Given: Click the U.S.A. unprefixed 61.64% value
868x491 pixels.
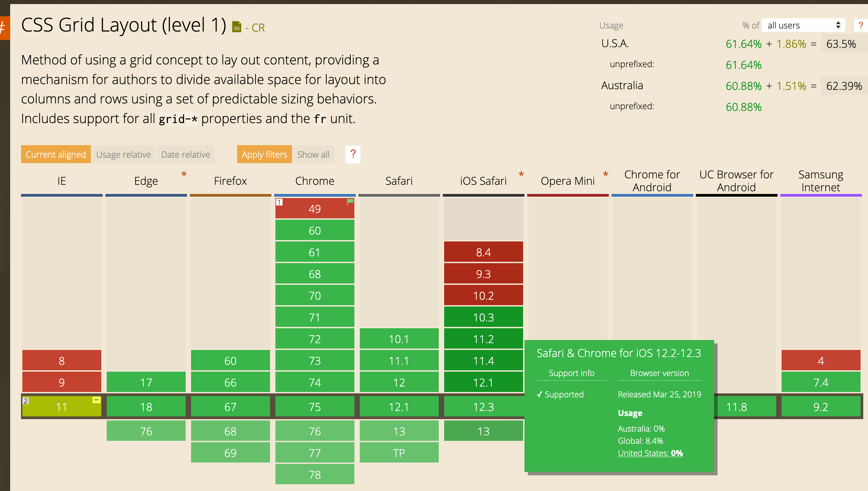Looking at the screenshot, I should 744,65.
